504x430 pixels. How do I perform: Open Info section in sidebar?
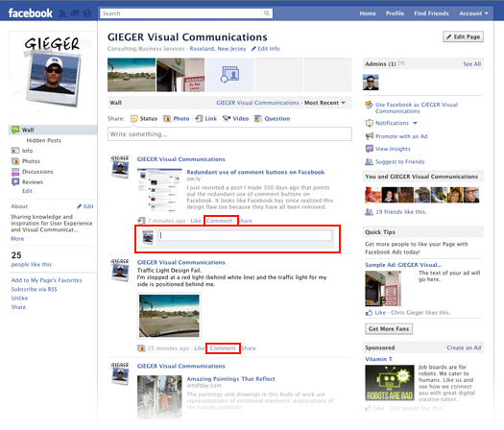[x=22, y=151]
